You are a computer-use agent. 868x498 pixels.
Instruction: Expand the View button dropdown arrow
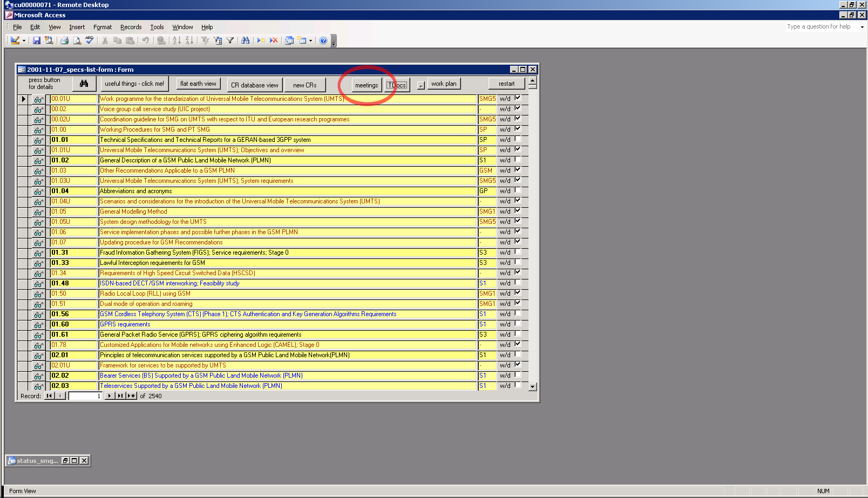(24, 40)
